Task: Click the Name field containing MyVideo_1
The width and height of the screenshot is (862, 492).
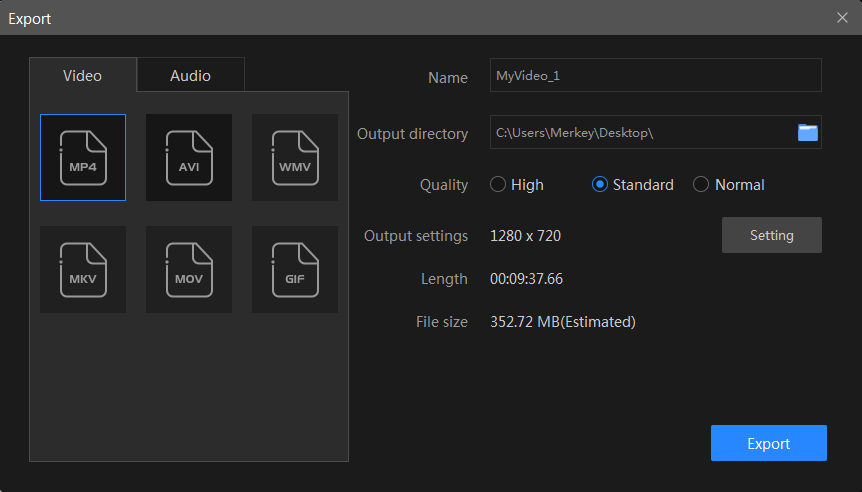Action: (x=655, y=76)
